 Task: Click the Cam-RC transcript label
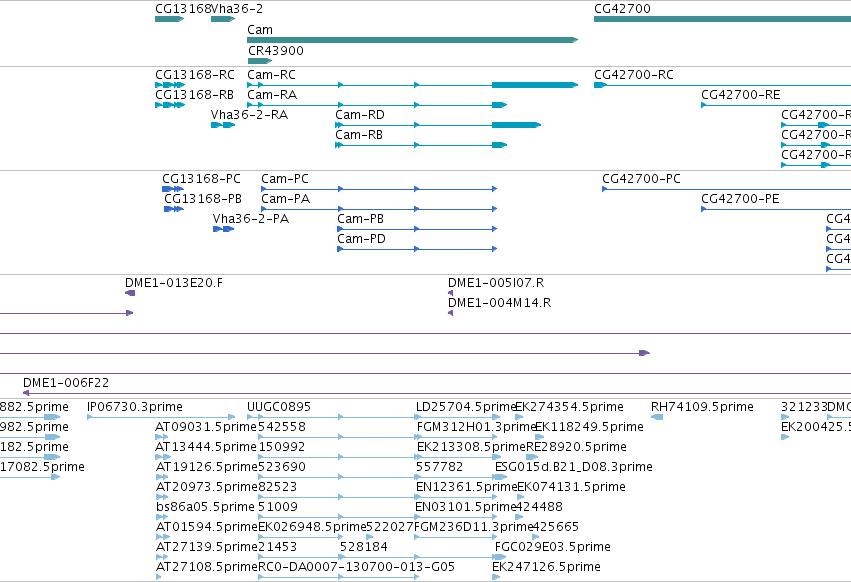point(271,75)
